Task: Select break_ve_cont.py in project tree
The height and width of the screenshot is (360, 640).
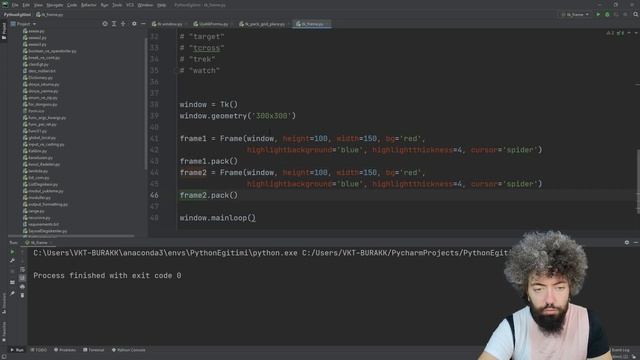Action: pos(41,58)
